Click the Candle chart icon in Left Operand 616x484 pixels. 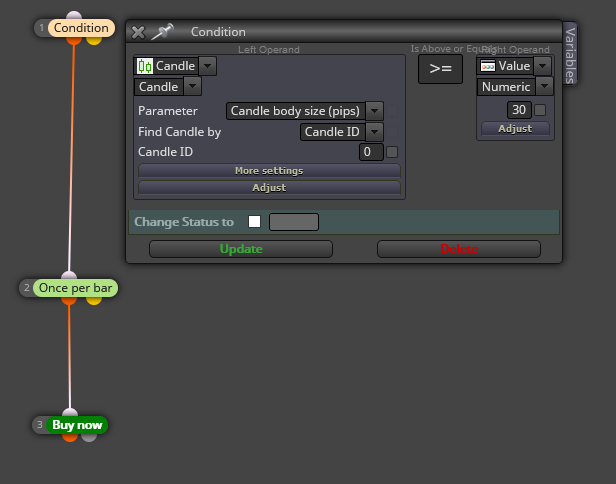[145, 66]
